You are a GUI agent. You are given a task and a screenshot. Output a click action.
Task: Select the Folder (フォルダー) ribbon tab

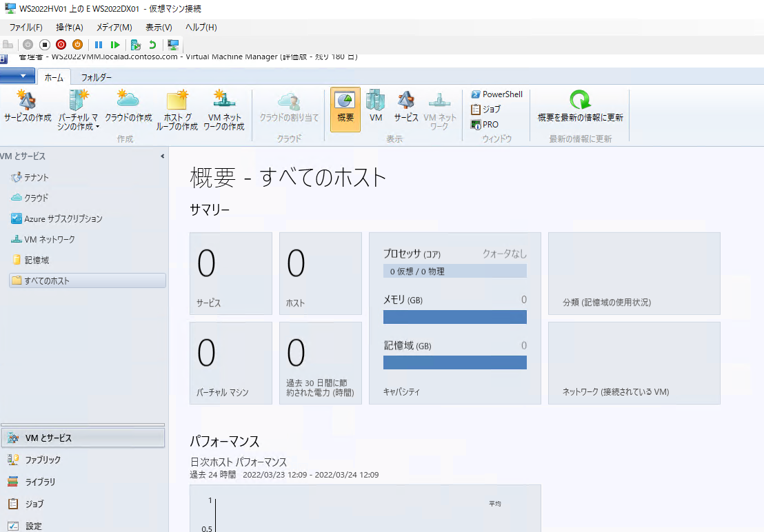tap(96, 77)
